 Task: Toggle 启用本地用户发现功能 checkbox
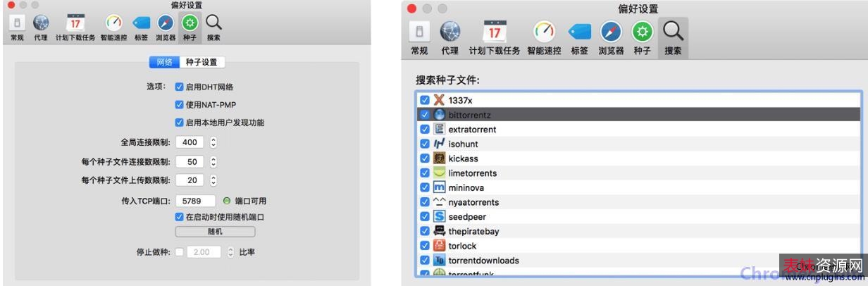pyautogui.click(x=179, y=123)
